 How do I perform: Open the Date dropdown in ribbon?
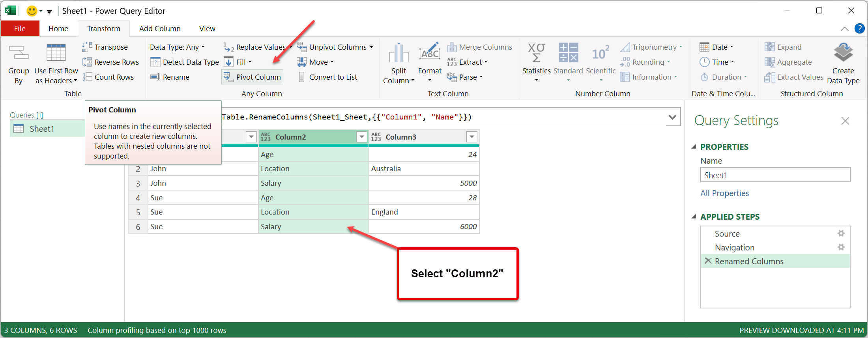point(716,47)
